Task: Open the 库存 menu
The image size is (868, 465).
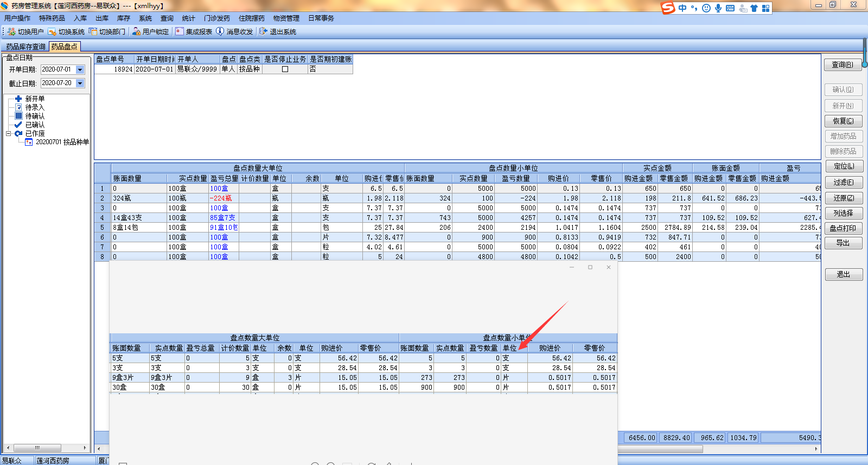Action: click(x=124, y=18)
